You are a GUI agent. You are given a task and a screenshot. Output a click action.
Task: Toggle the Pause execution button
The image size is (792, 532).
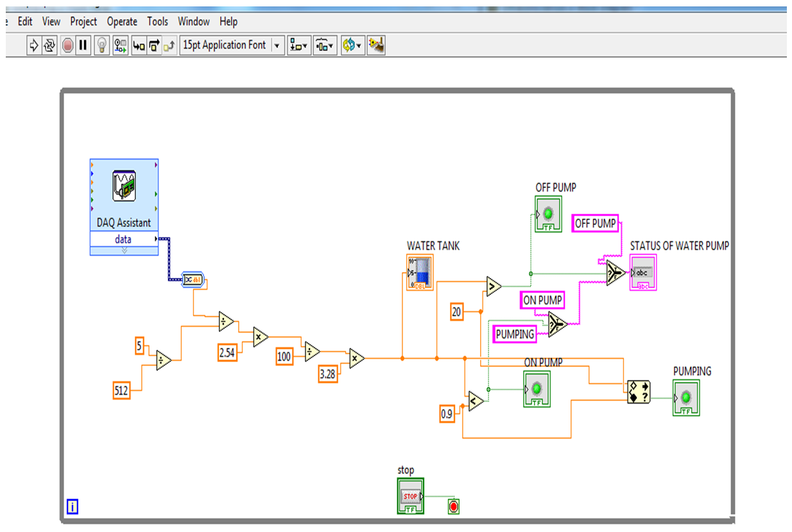pos(83,46)
